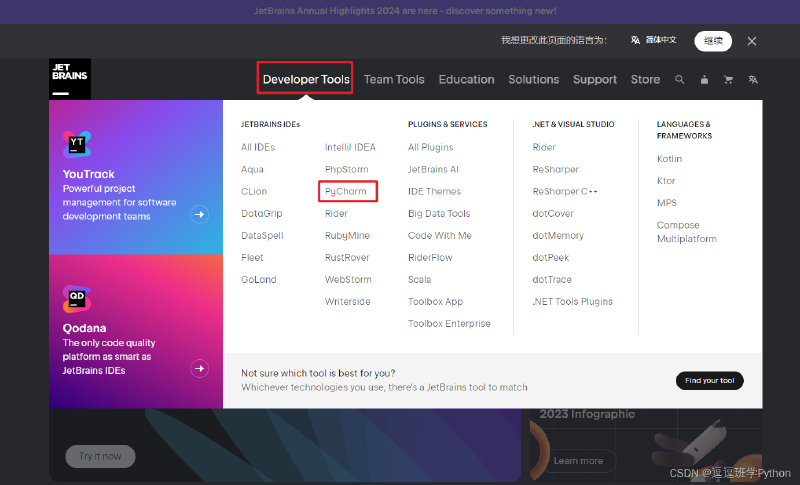Open the .NET Tools Plugins link

(x=572, y=301)
